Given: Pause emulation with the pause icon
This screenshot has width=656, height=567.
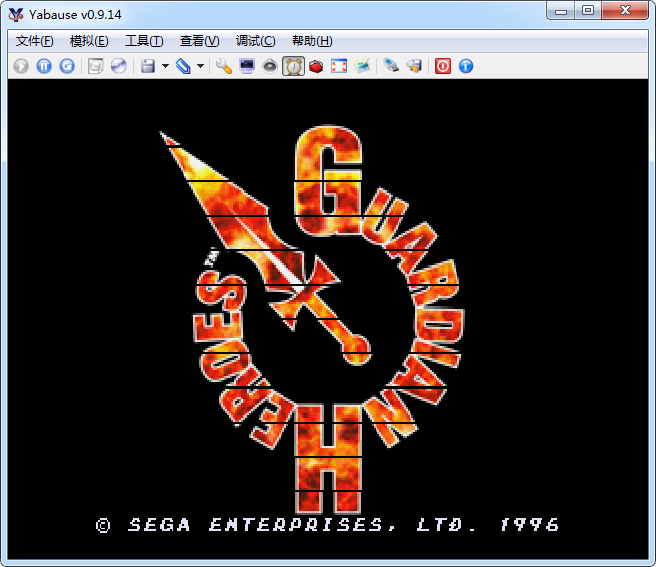Looking at the screenshot, I should (x=44, y=66).
